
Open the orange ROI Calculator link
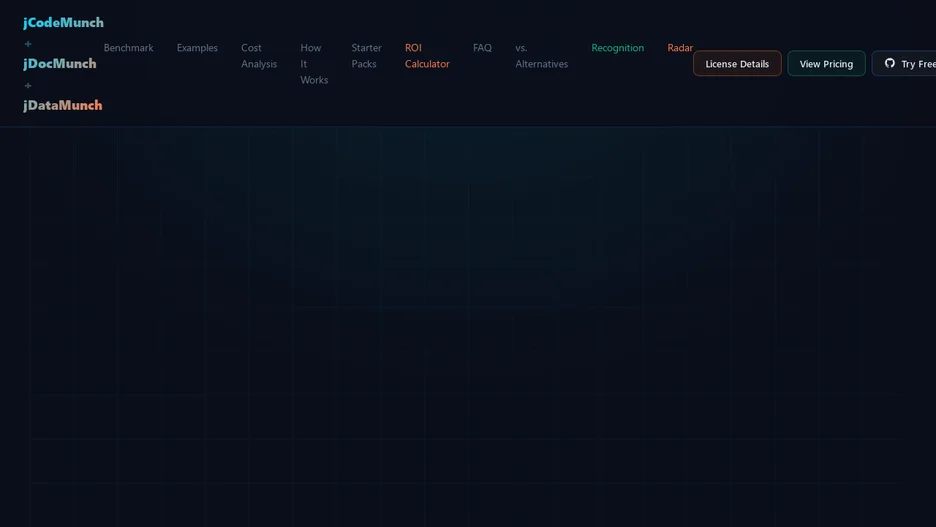tap(427, 56)
